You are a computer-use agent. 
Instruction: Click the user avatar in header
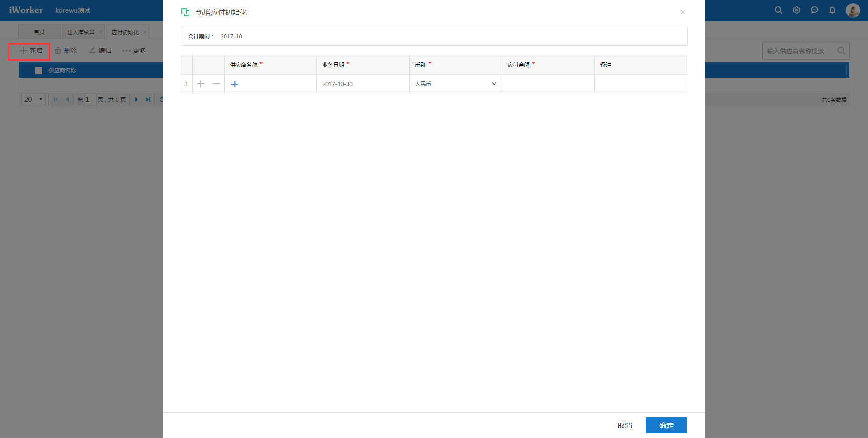pos(853,10)
